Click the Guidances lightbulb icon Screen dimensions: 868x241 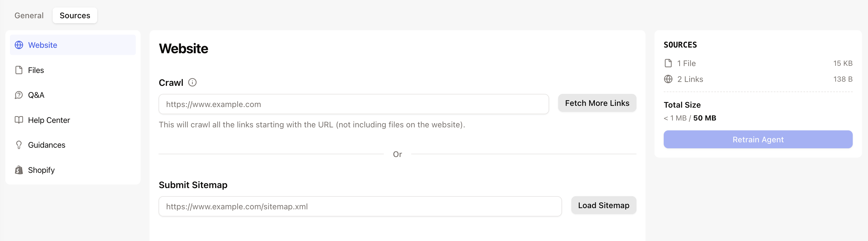tap(19, 145)
